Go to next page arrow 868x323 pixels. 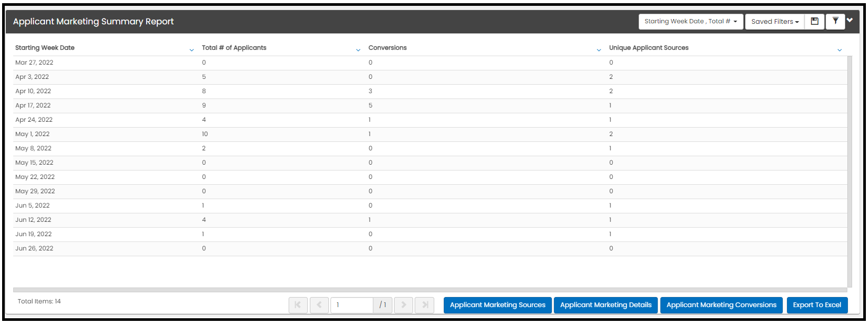tap(404, 305)
